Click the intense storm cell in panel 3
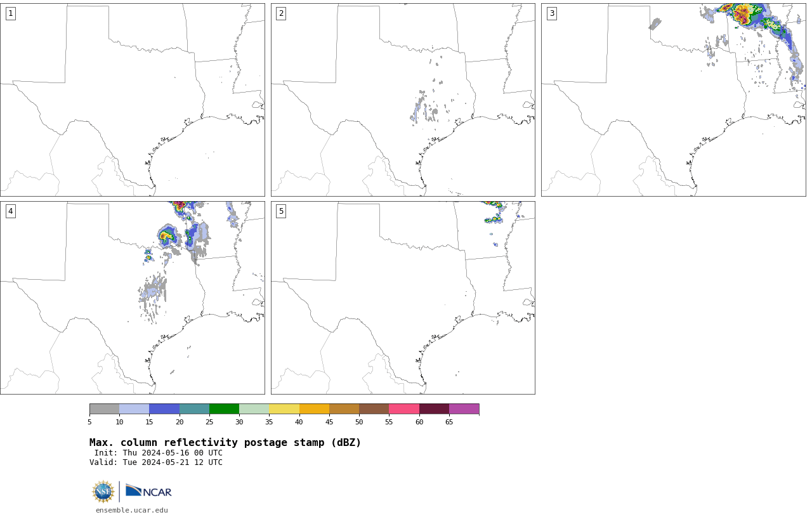Image resolution: width=812 pixels, height=517 pixels. 743,14
